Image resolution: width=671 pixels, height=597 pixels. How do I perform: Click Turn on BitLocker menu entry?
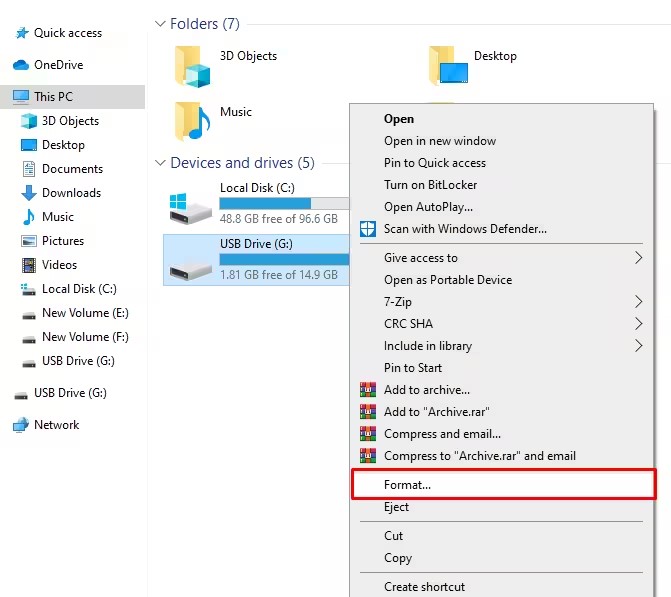(x=431, y=185)
